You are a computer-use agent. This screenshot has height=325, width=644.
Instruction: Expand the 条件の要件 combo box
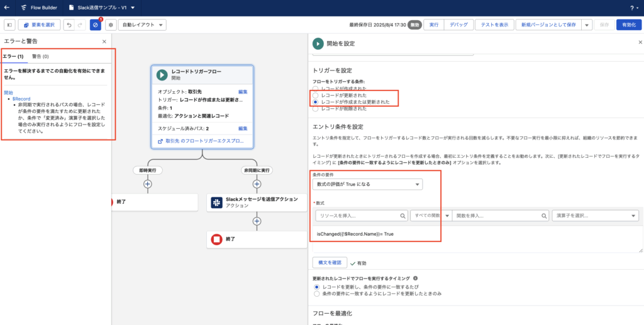[x=367, y=184]
